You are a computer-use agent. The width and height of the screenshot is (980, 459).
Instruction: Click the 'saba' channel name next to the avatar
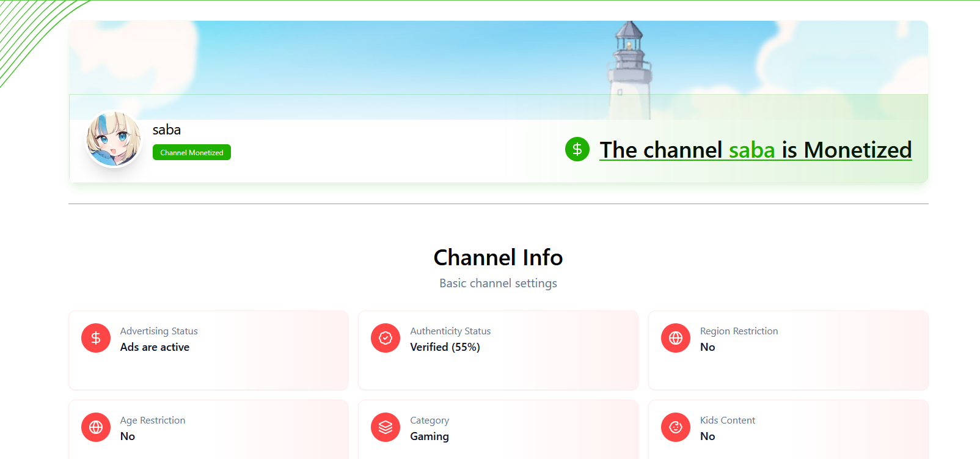[x=167, y=130]
